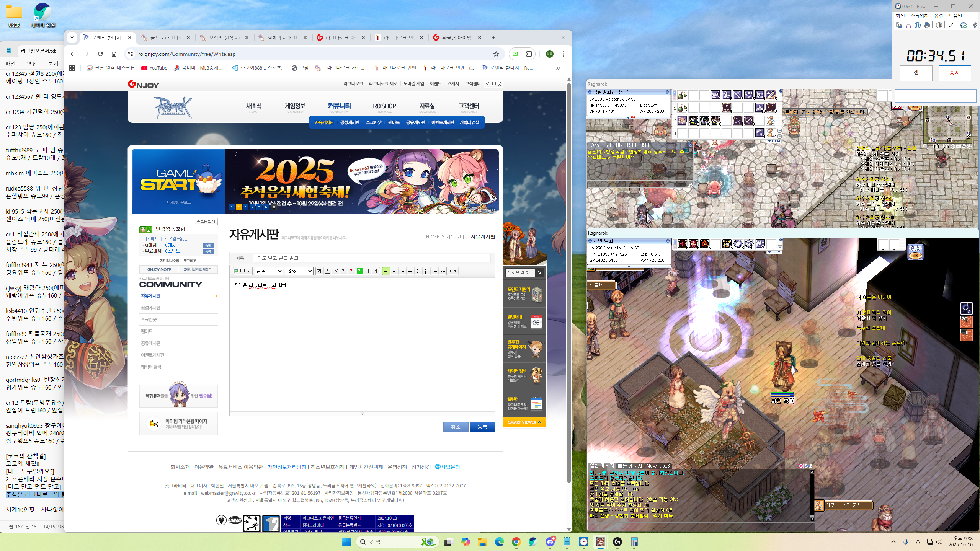Click the 등록 submit button
Image resolution: width=980 pixels, height=551 pixels.
482,427
